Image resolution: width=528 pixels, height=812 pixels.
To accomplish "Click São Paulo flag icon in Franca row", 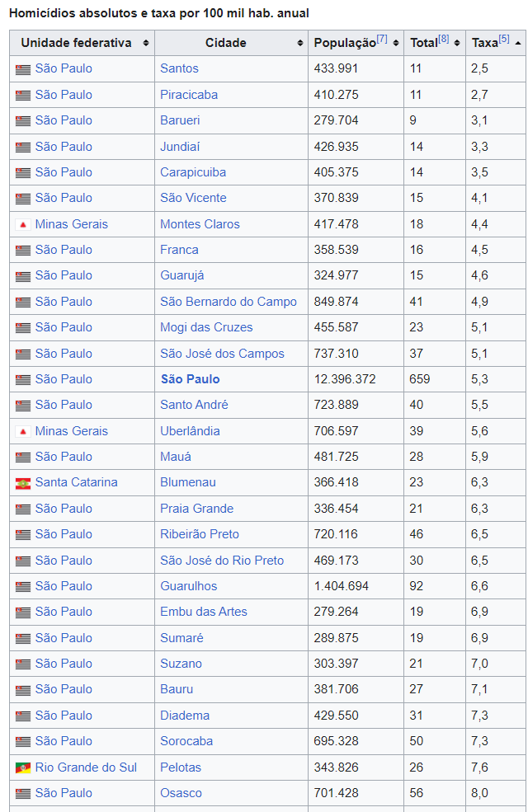I will [x=23, y=251].
